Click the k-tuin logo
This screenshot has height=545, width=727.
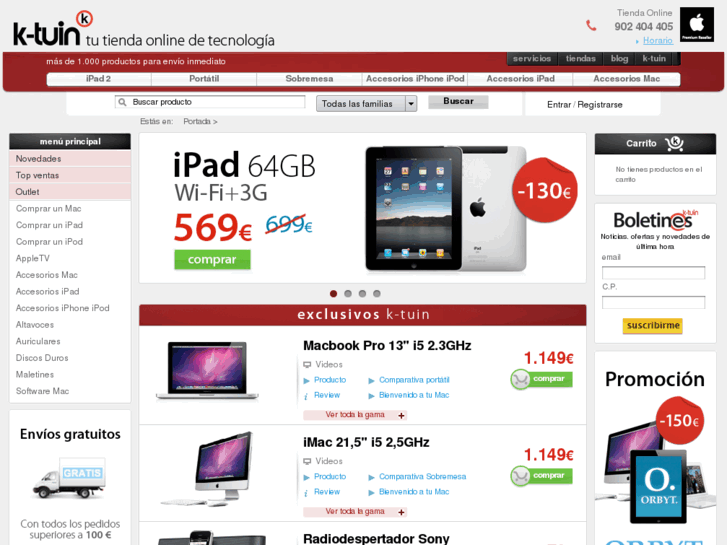point(53,29)
